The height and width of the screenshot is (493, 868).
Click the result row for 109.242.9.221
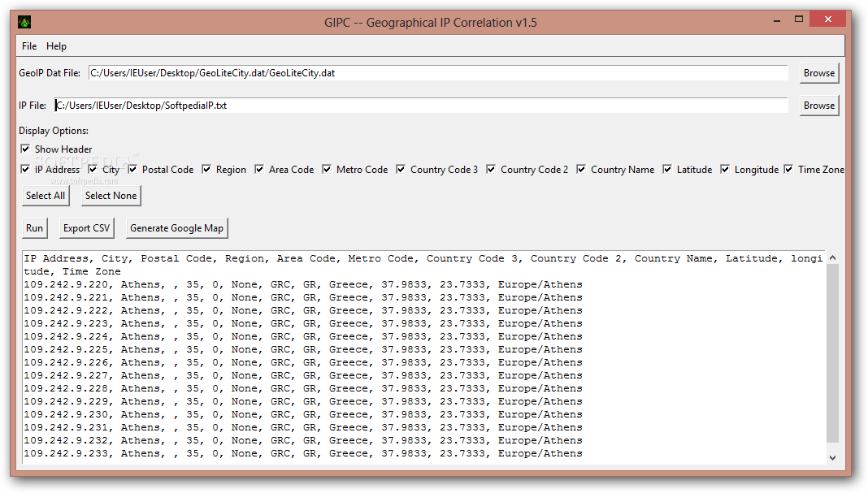303,298
